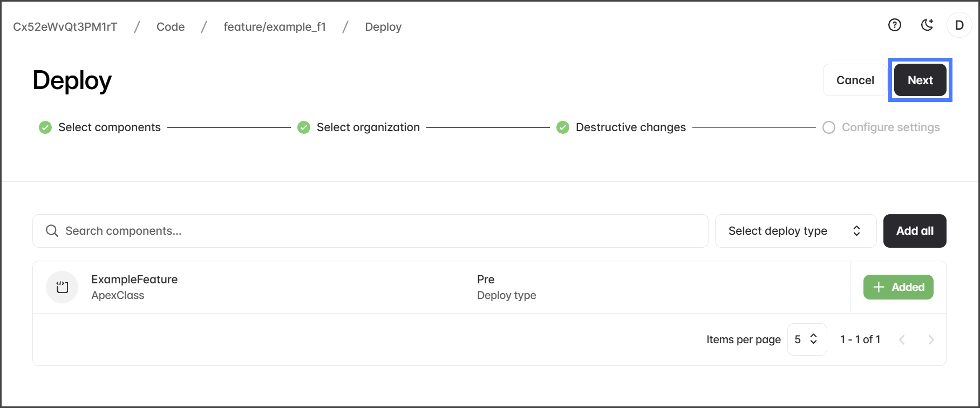Go to Cx52eWvQt3PM1rT breadcrumb
This screenshot has width=980, height=408.
(x=65, y=27)
